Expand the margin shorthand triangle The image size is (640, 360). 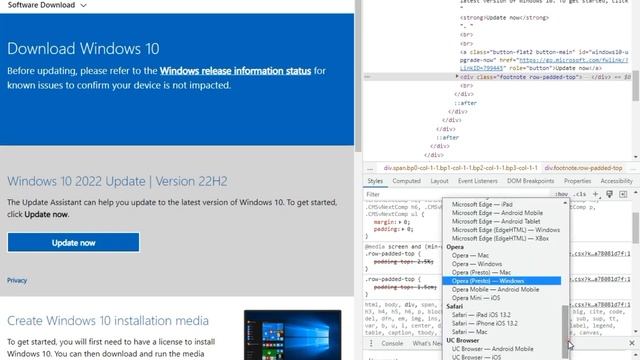click(400, 222)
